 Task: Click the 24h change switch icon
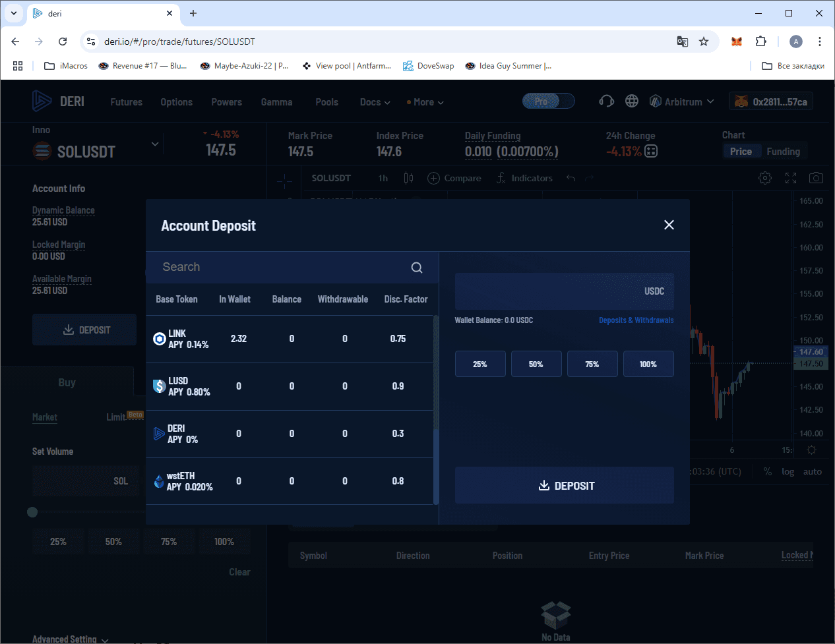(651, 151)
